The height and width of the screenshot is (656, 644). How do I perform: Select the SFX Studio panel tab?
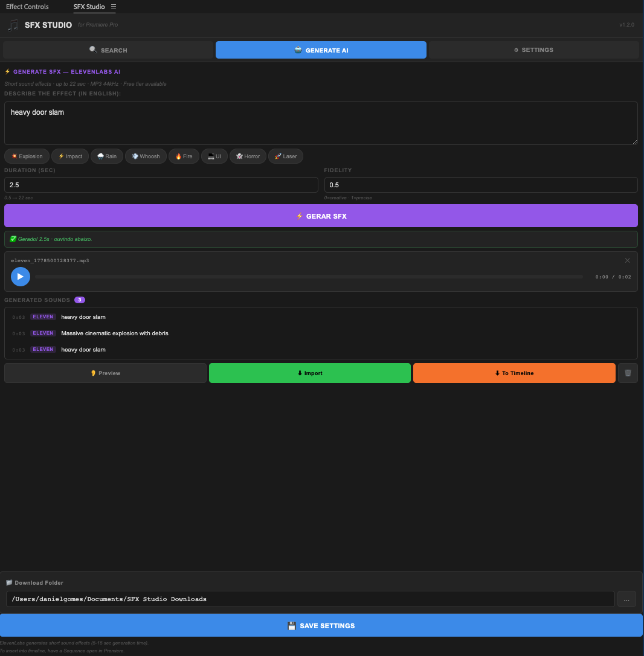tap(89, 7)
